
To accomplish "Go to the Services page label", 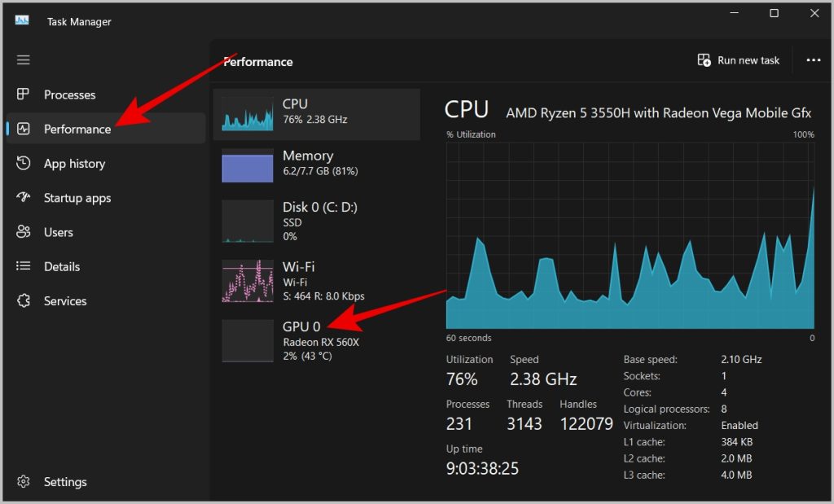I will 65,300.
